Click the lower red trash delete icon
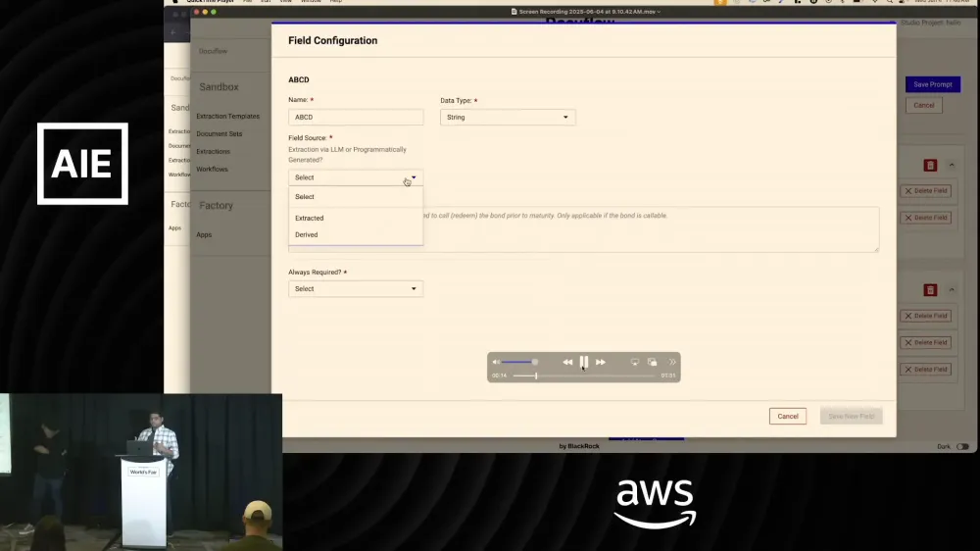980x551 pixels. (930, 290)
